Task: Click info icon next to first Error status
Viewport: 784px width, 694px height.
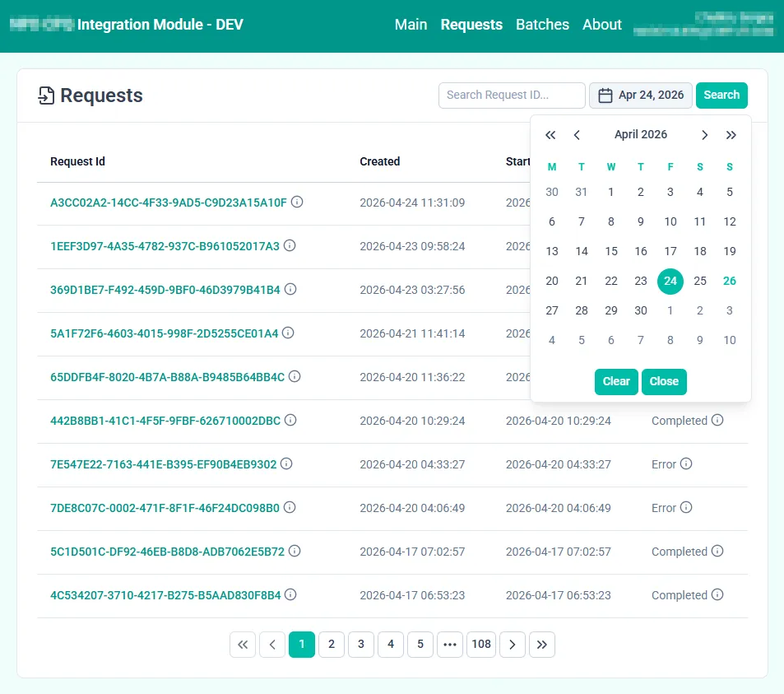Action: (686, 463)
